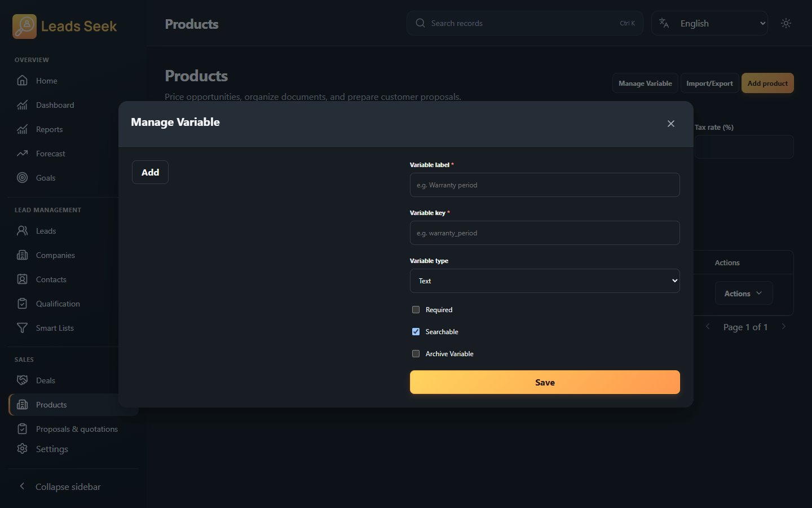Tick the Archive Variable checkbox

416,354
